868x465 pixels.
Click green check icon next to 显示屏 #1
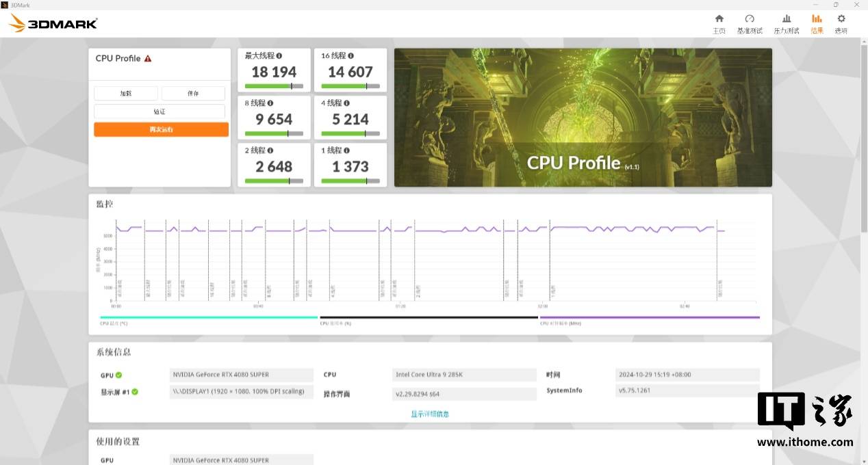[135, 392]
